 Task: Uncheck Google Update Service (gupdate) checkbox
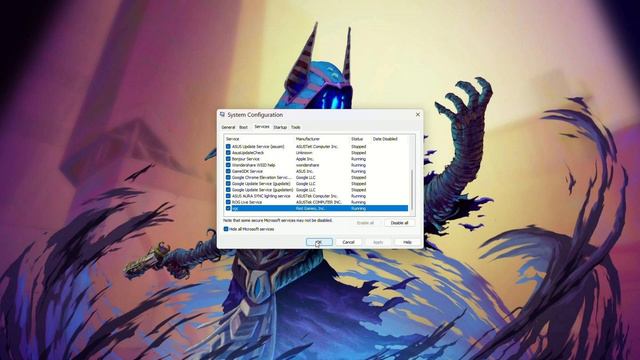(x=228, y=184)
